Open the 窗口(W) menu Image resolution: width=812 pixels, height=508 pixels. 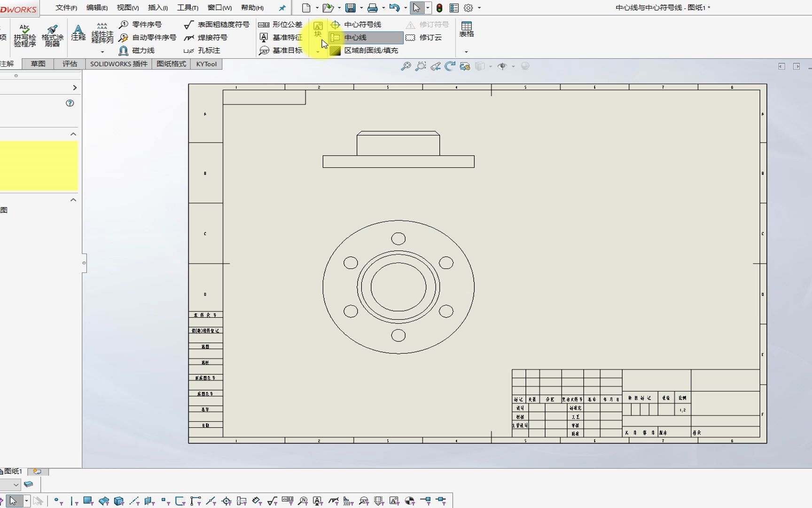[x=219, y=8]
